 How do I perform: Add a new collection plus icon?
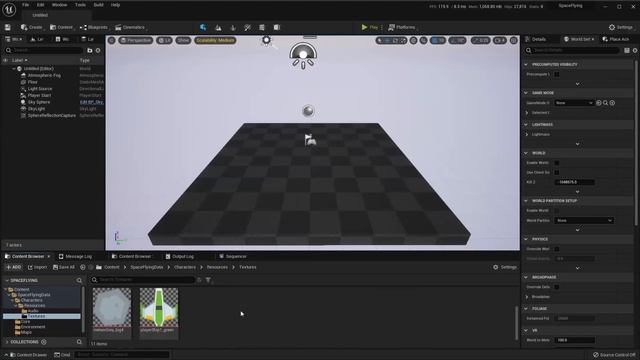(44, 342)
